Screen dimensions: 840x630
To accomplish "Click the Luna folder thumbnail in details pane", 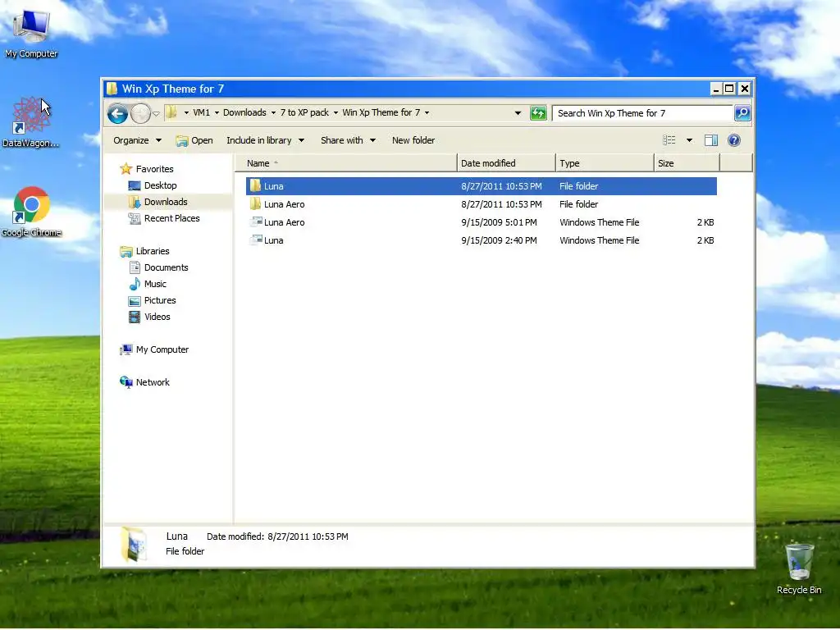I will (134, 545).
